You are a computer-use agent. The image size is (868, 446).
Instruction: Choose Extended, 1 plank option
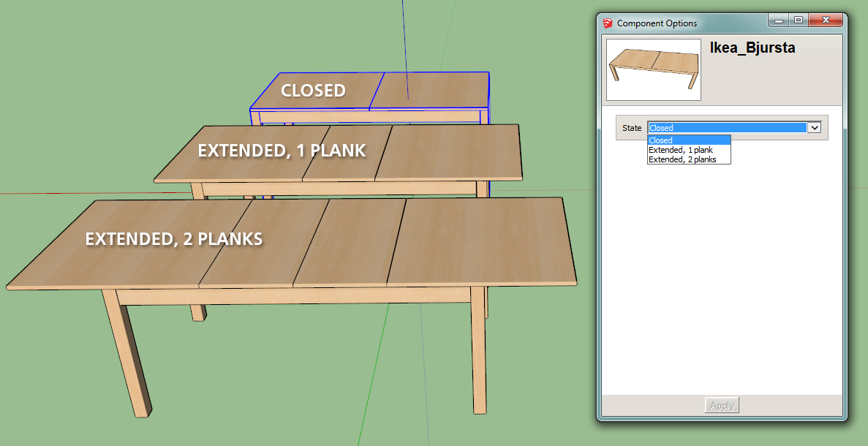pyautogui.click(x=689, y=150)
